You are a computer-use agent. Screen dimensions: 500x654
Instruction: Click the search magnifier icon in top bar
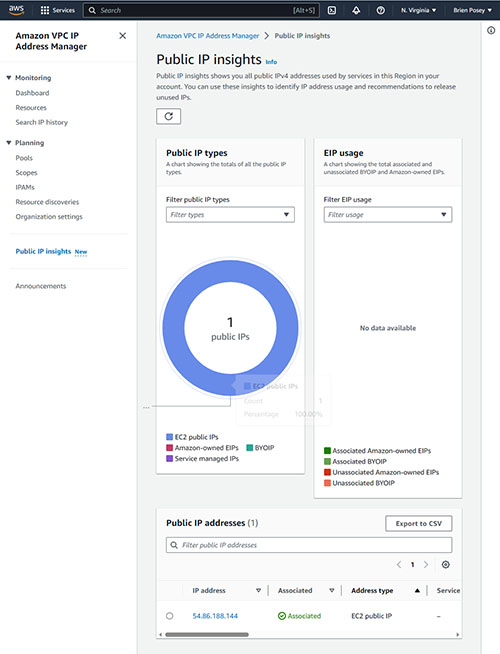pyautogui.click(x=92, y=10)
